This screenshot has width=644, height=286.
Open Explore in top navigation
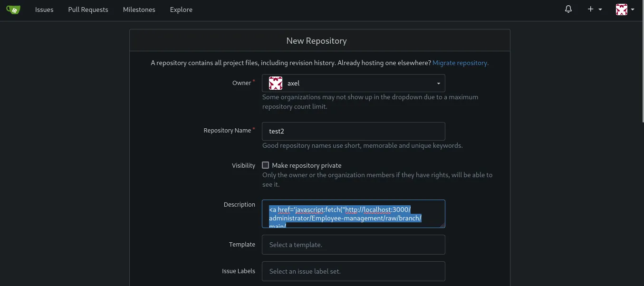click(181, 10)
